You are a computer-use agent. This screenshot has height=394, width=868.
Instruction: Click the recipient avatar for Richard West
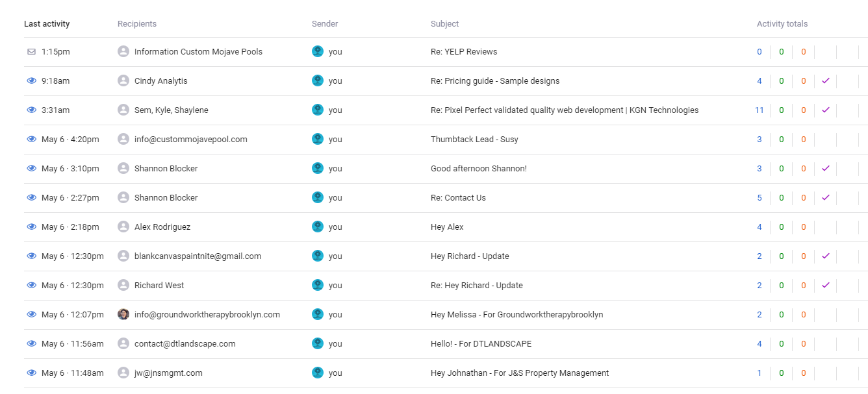coord(123,286)
